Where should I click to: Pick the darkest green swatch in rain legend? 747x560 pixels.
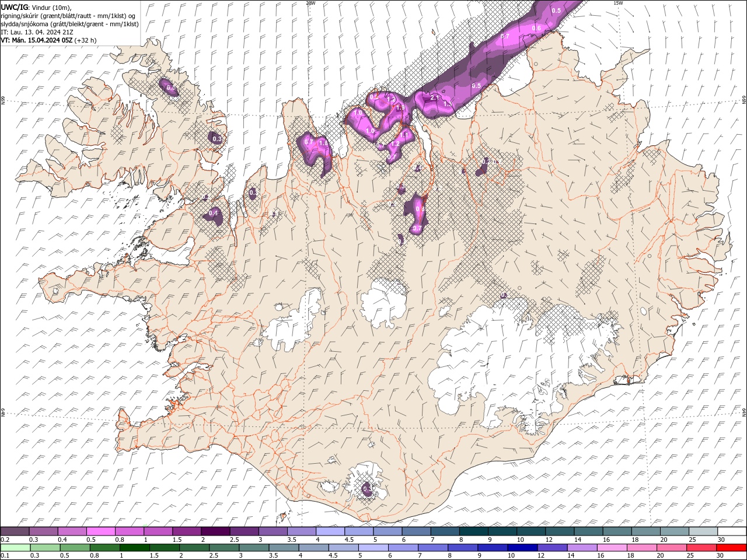[134, 548]
